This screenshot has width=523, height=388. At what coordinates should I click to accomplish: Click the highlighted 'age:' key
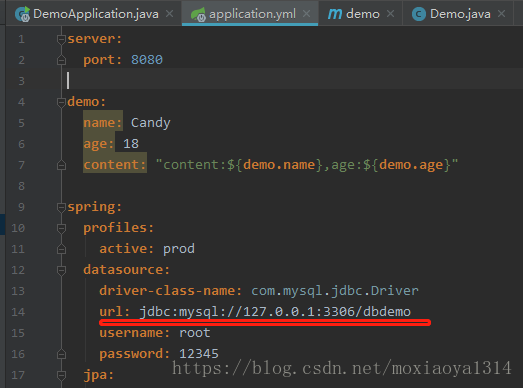(x=99, y=144)
